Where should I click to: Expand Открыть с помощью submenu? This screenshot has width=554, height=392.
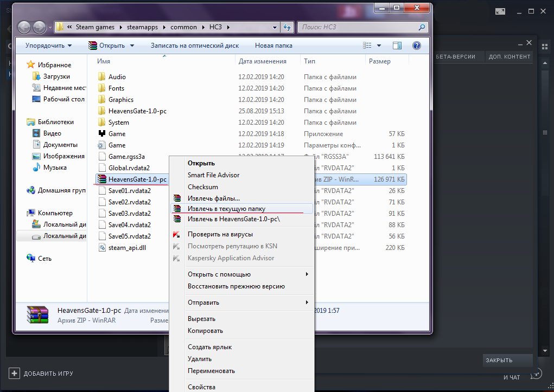pyautogui.click(x=241, y=274)
